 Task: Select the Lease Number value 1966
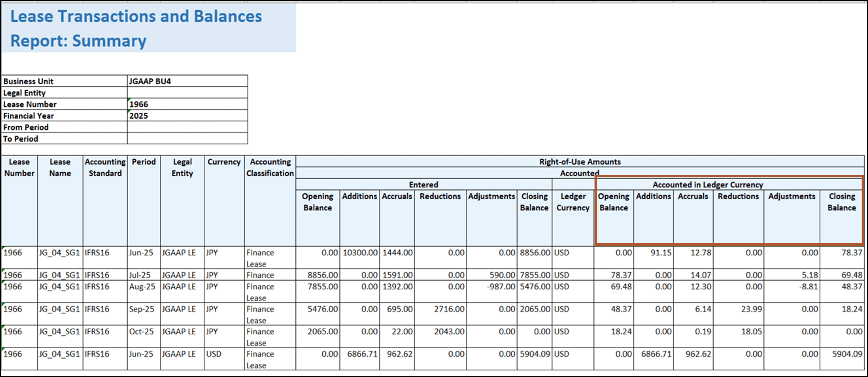coord(138,104)
